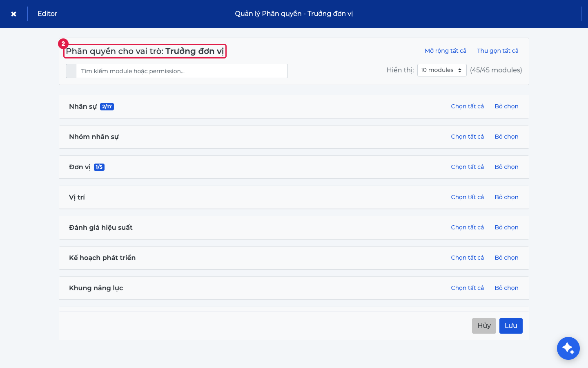This screenshot has width=588, height=368.
Task: Select all permissions for Nhóm nhân sự
Action: (x=467, y=137)
